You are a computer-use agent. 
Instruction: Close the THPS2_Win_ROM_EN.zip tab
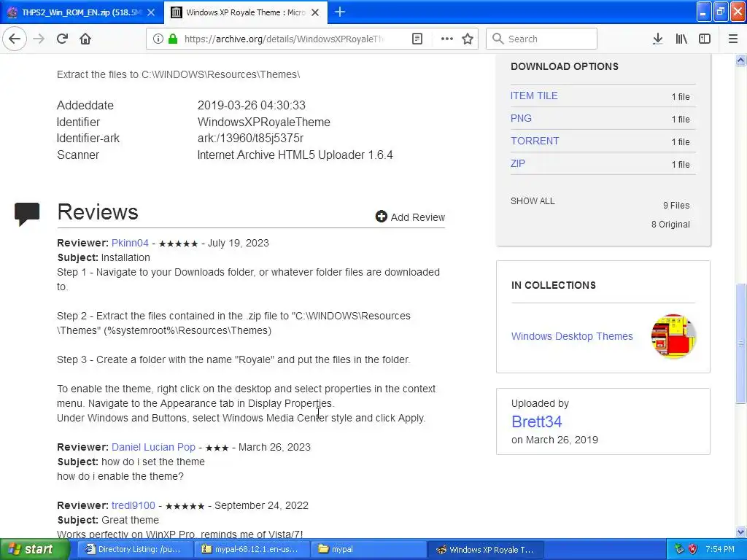point(151,12)
